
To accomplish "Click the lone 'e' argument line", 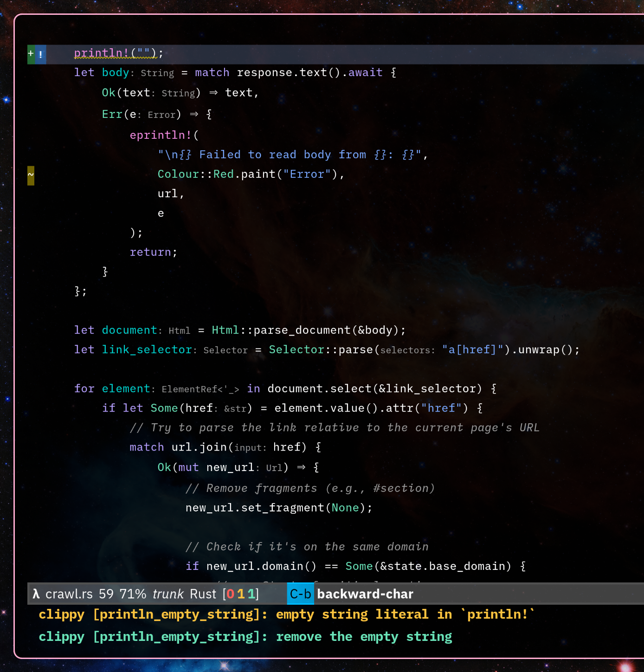I will tap(161, 213).
